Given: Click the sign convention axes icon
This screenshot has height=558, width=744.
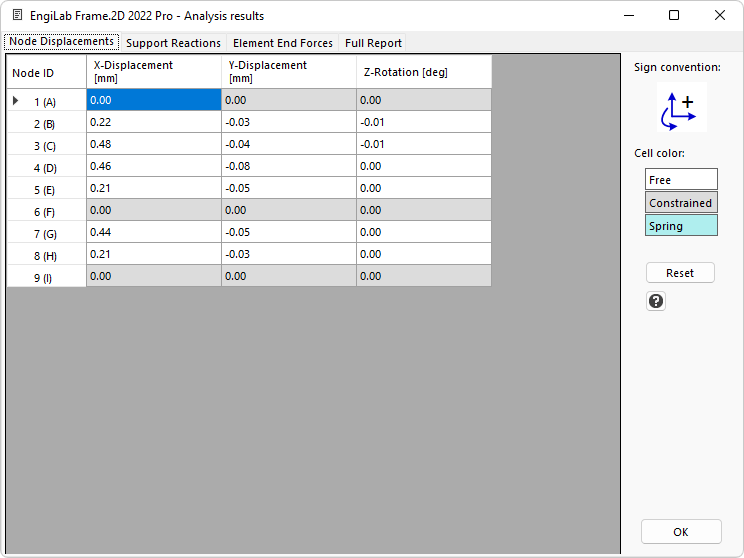Looking at the screenshot, I should point(681,108).
